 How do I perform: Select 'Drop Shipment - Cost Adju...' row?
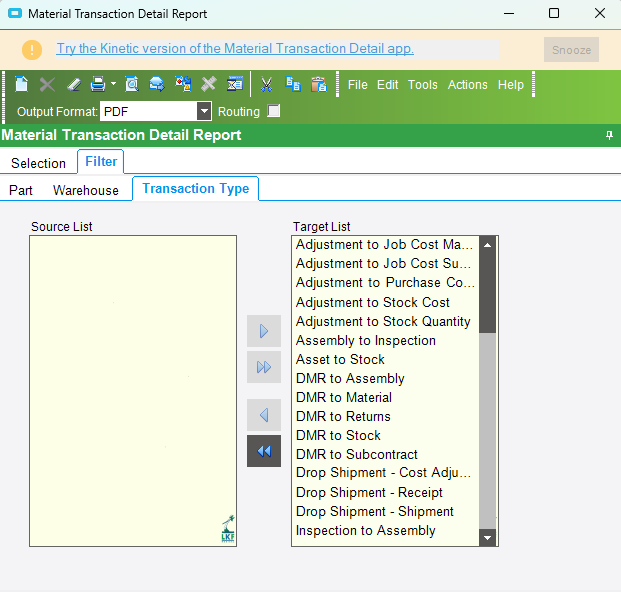click(x=385, y=473)
